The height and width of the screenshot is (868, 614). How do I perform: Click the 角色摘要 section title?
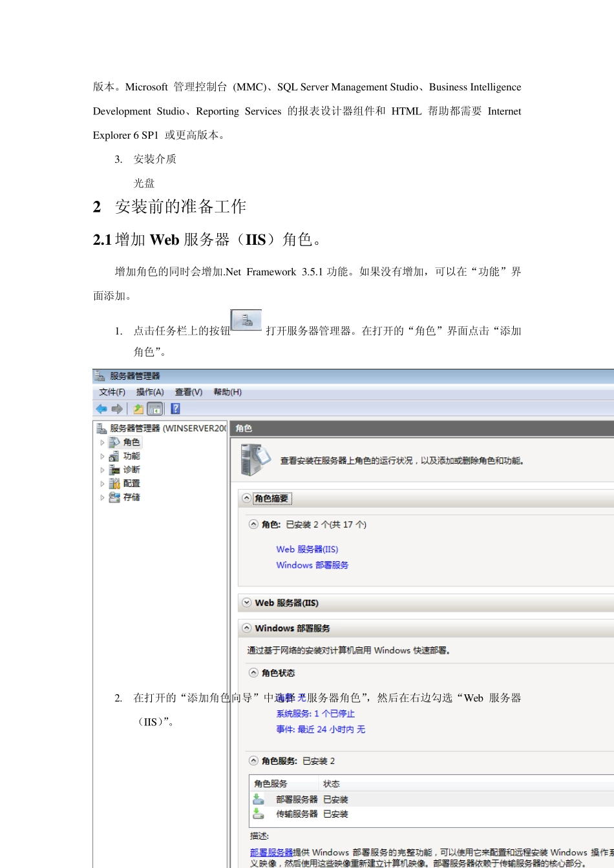(x=272, y=499)
